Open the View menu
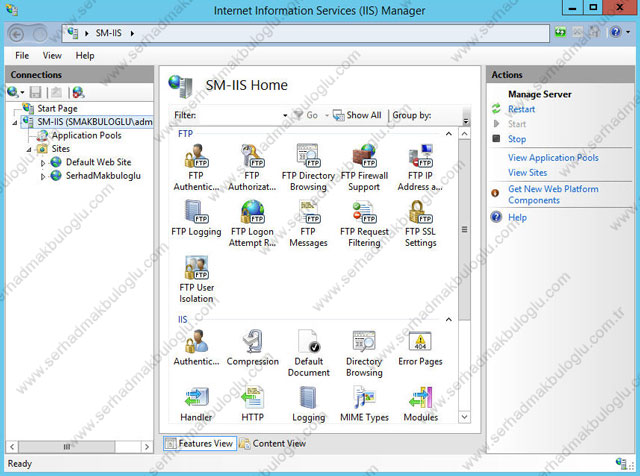This screenshot has height=476, width=640. pyautogui.click(x=52, y=56)
